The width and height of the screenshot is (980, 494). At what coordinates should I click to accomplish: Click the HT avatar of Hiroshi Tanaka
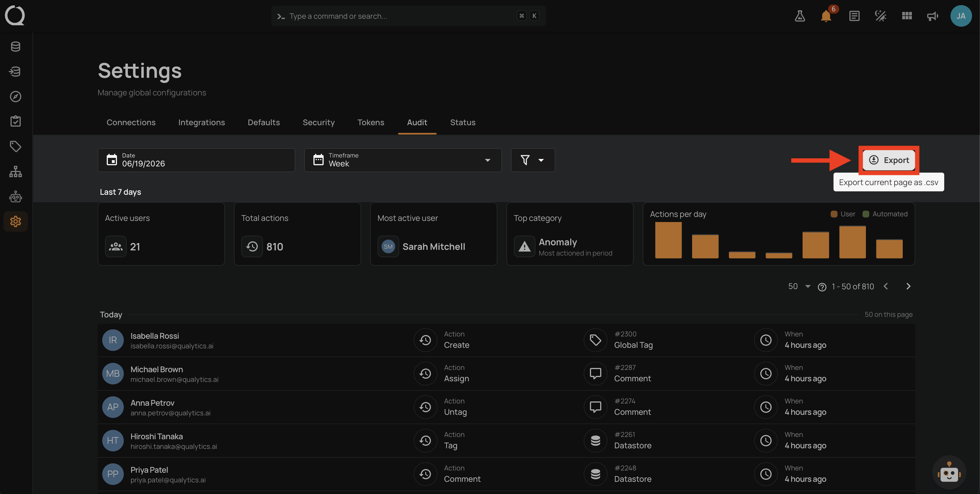click(x=113, y=441)
